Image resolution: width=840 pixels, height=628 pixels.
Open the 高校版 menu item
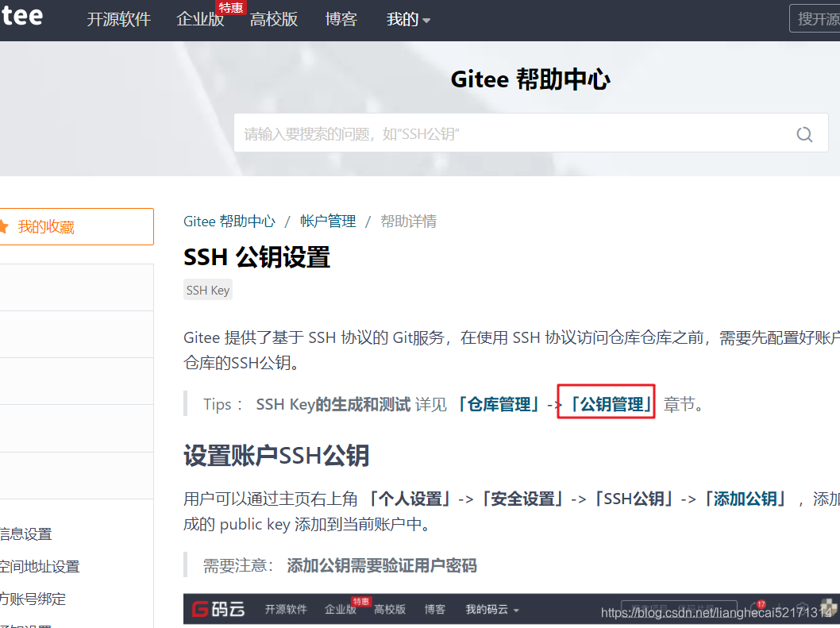click(274, 19)
